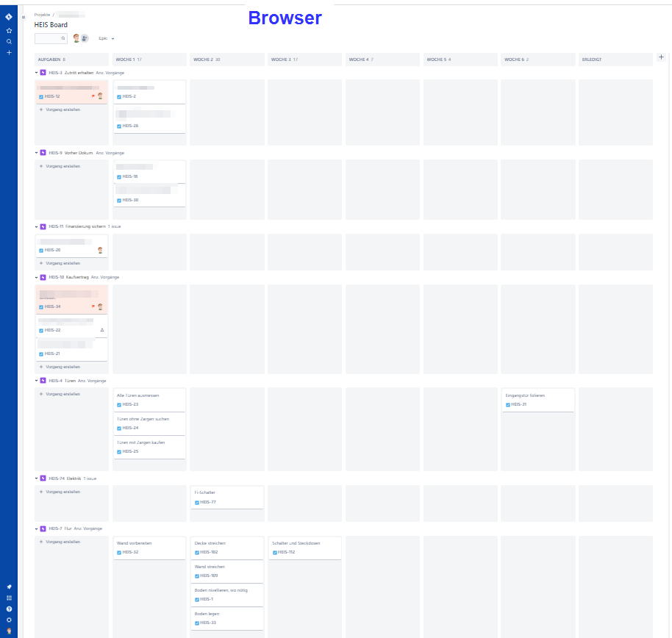Open the card Türen ohne Zargen suchen
The image size is (672, 638).
(x=149, y=423)
